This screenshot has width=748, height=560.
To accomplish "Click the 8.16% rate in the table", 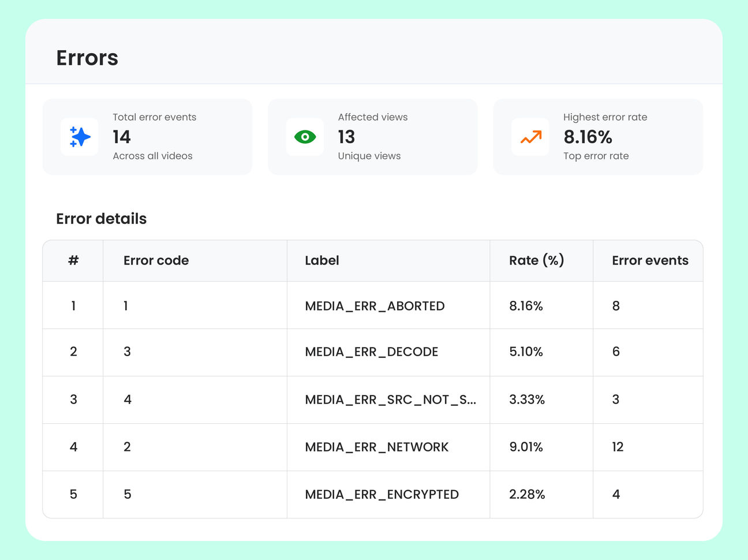I will (x=526, y=306).
